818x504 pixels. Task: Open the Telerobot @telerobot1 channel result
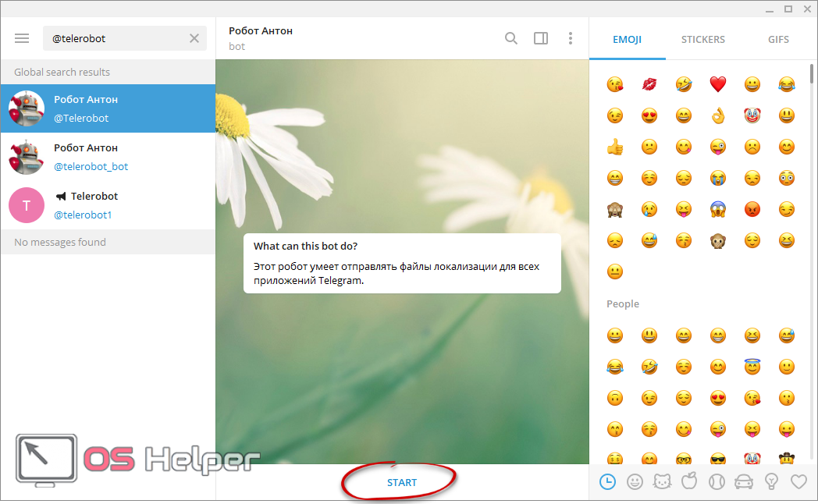point(108,205)
